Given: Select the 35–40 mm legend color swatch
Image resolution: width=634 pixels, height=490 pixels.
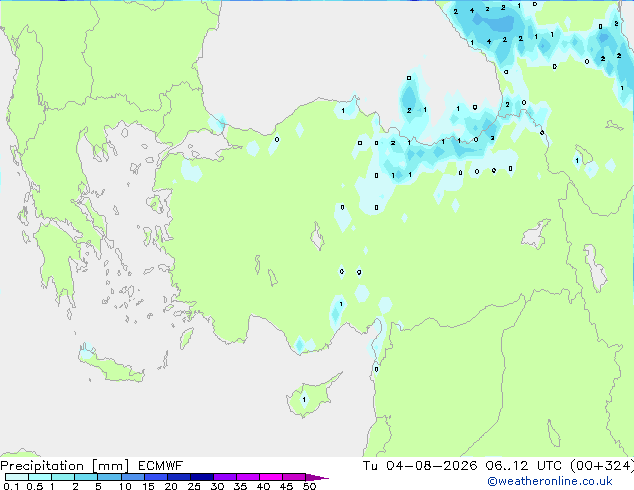Looking at the screenshot, I should tap(247, 477).
